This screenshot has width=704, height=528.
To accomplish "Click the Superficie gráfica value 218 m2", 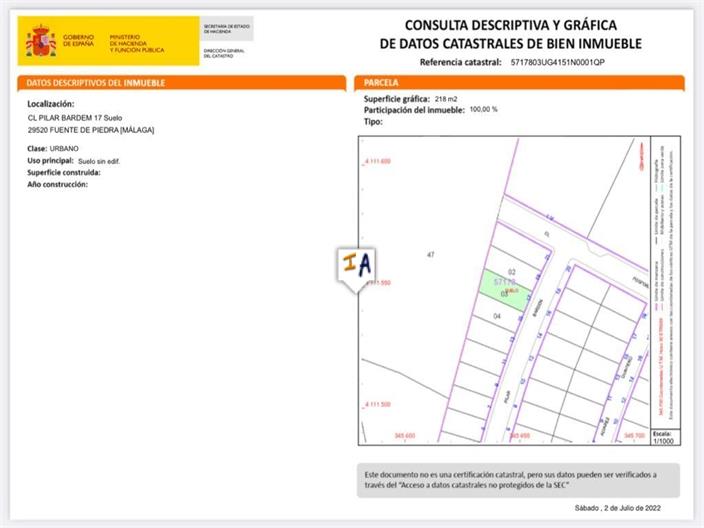I will (x=446, y=99).
